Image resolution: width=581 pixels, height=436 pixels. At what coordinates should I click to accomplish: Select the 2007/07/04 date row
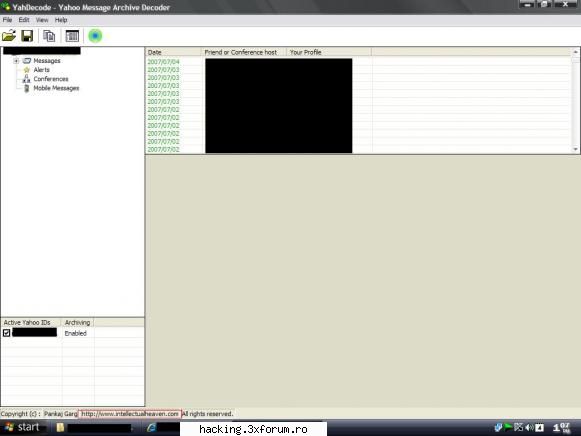163,62
